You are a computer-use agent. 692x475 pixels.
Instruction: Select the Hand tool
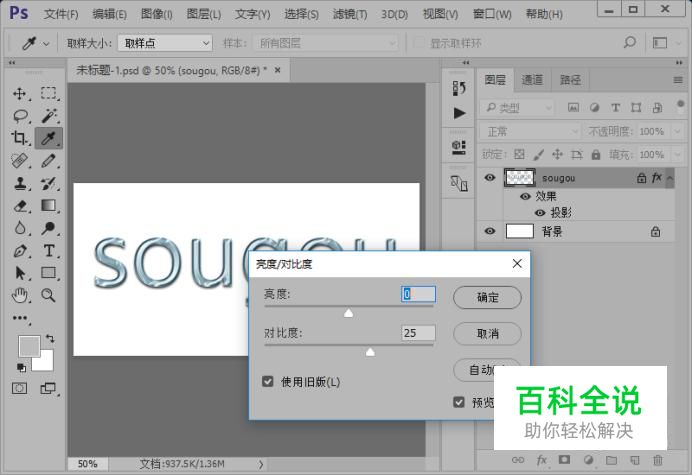point(19,295)
